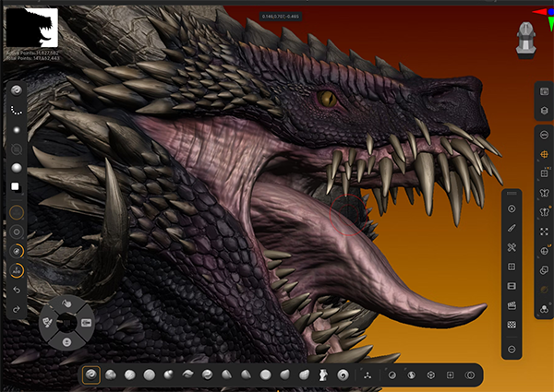Image resolution: width=554 pixels, height=392 pixels.
Task: Tap the Add intensity ring slider
Action: point(17,270)
